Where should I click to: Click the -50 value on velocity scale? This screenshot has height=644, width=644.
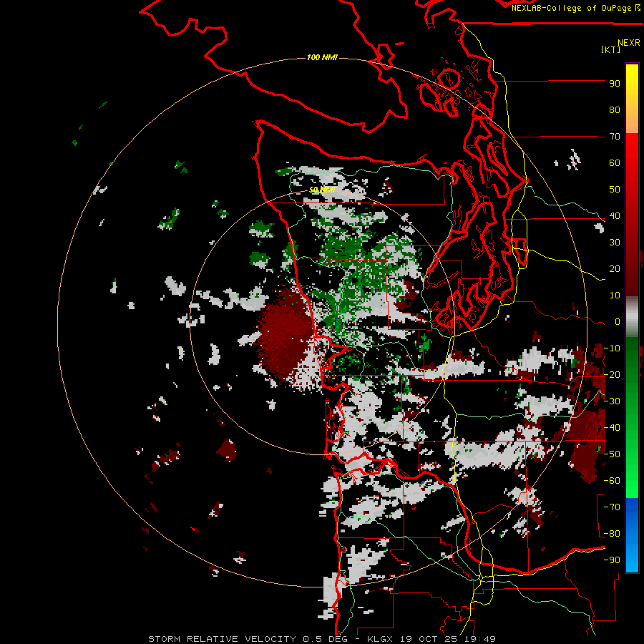click(x=612, y=454)
